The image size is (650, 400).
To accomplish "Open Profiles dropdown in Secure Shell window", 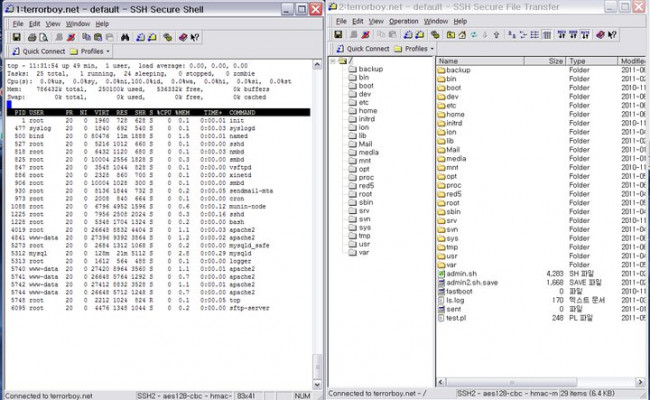I will tap(92, 49).
